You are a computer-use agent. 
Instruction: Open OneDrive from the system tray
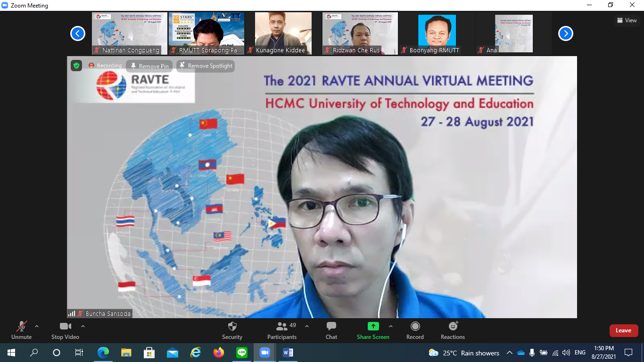[x=521, y=353]
